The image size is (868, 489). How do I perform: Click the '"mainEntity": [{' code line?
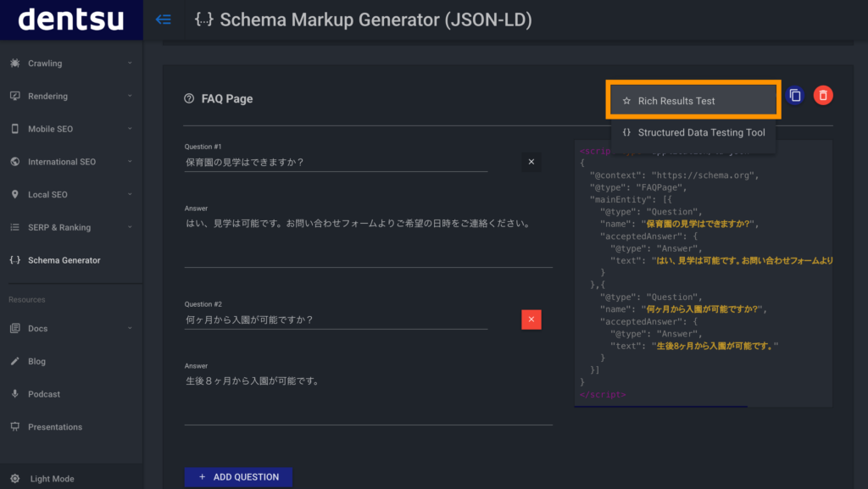(631, 200)
